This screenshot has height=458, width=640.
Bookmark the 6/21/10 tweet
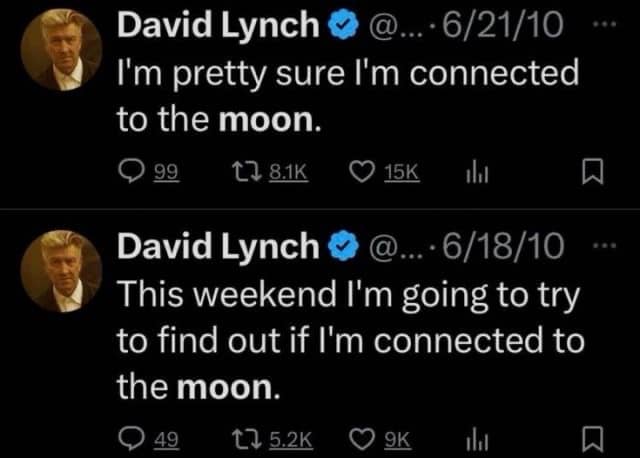(x=592, y=172)
